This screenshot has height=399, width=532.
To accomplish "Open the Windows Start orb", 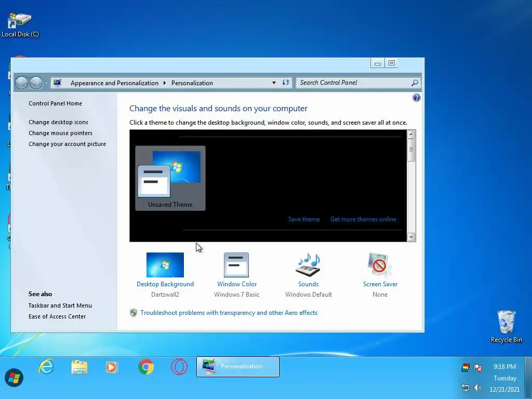I will [14, 378].
